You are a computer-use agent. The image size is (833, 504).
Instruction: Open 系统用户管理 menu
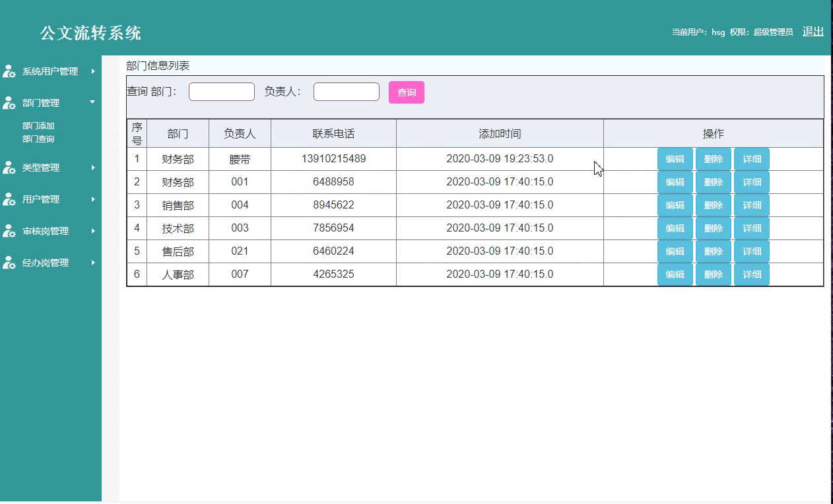coord(50,71)
